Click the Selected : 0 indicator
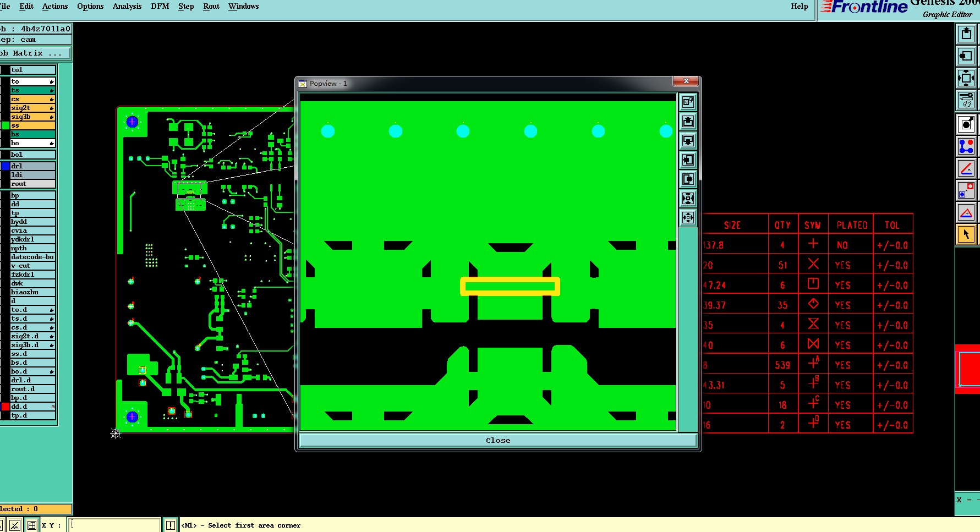Screen dimensions: 980x532 coord(35,509)
